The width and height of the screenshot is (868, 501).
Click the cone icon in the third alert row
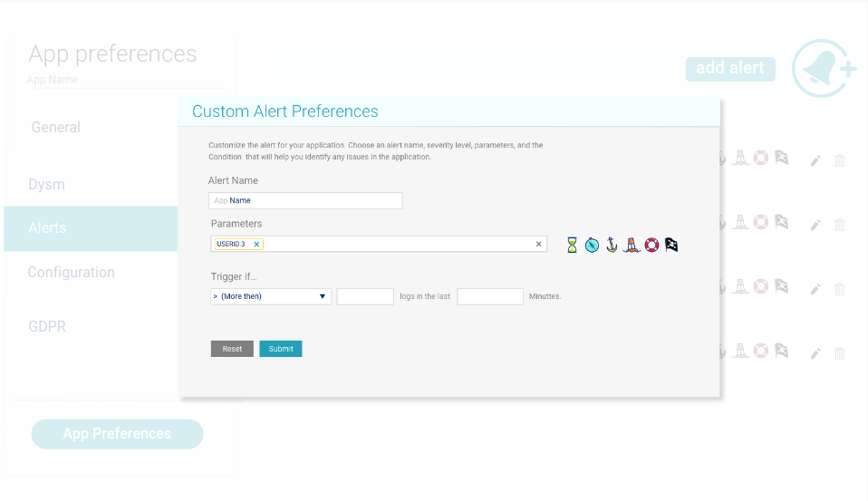click(x=740, y=286)
